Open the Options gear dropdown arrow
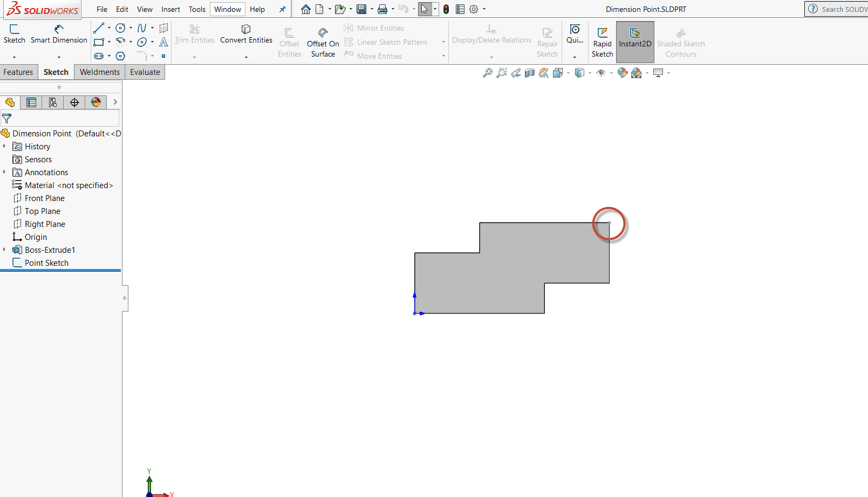 [x=484, y=9]
